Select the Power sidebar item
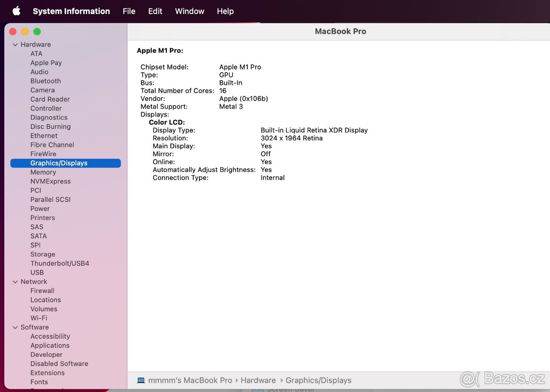This screenshot has width=550, height=392. pos(40,209)
